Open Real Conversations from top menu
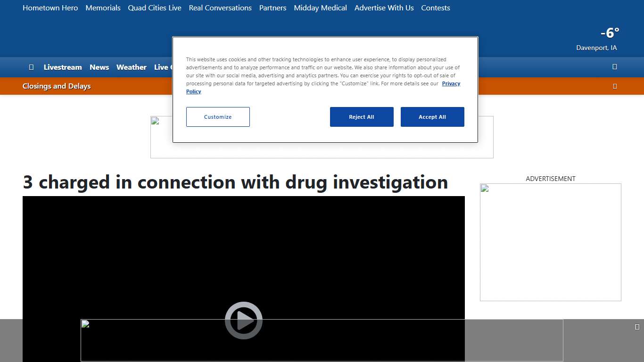The height and width of the screenshot is (362, 644). [220, 8]
